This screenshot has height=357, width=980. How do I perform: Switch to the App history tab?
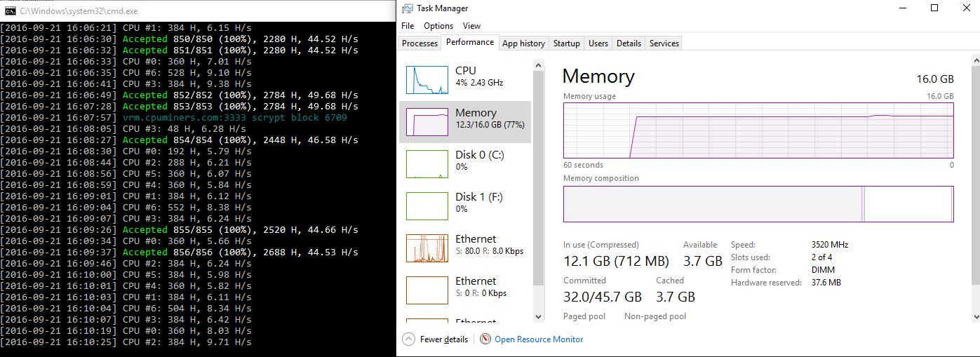click(x=523, y=43)
